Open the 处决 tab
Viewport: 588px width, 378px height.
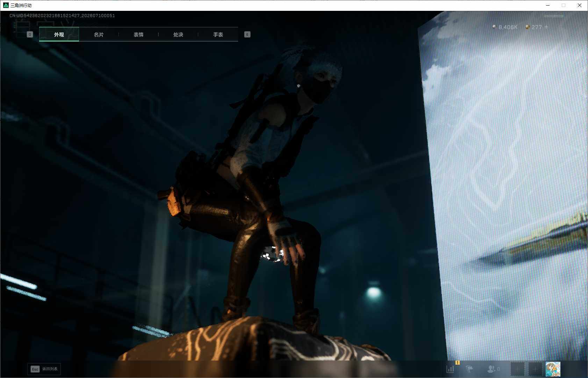[x=178, y=34]
